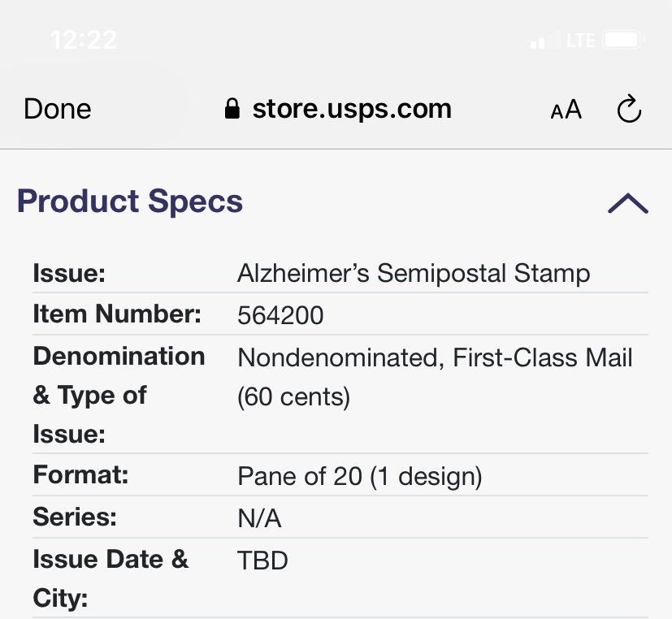
Task: Click the Item Number label
Action: 117,314
